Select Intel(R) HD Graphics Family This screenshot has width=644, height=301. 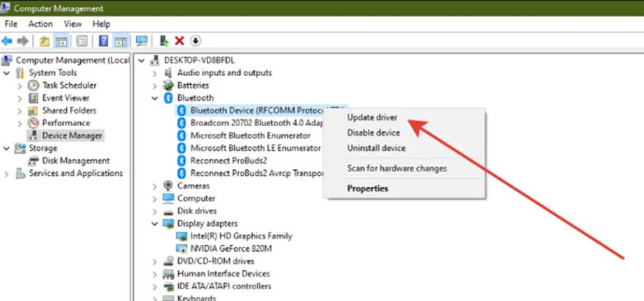coord(241,236)
